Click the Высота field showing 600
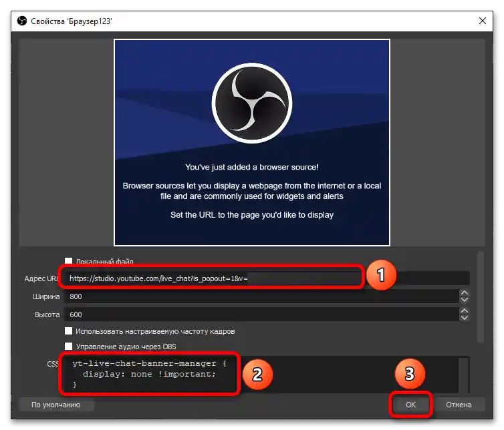 [x=262, y=314]
